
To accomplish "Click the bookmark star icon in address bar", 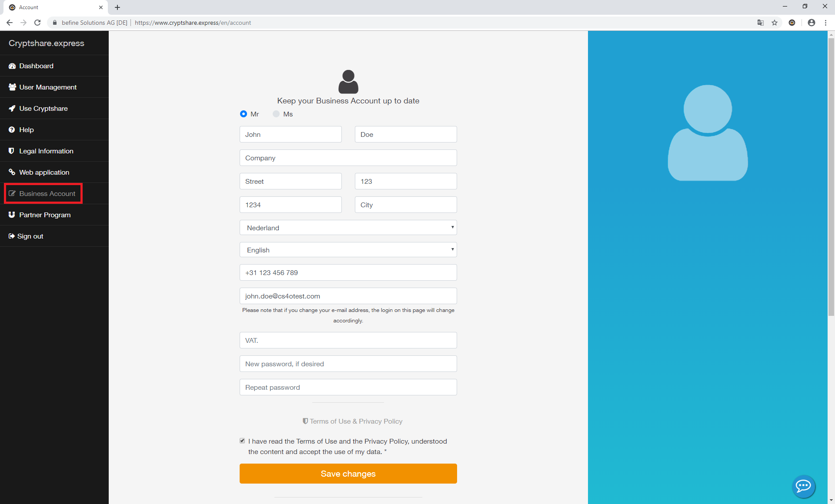I will (775, 23).
